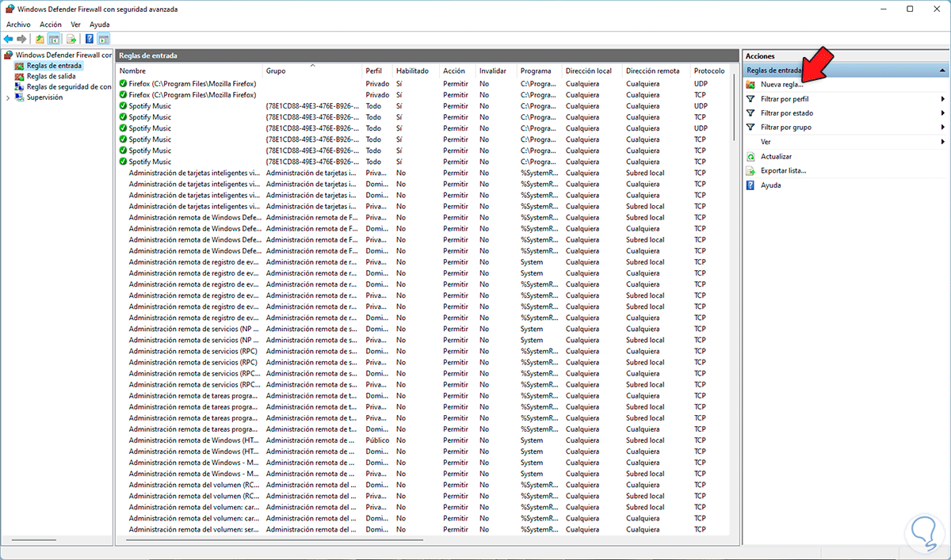
Task: Click the Exportar lista icon in Acciones
Action: click(x=750, y=171)
